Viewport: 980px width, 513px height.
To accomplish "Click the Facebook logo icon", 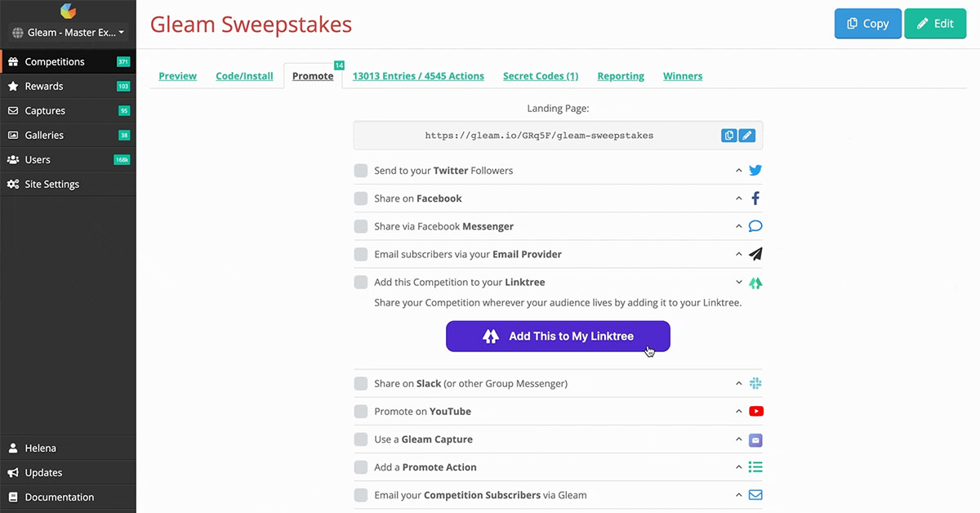I will 755,199.
